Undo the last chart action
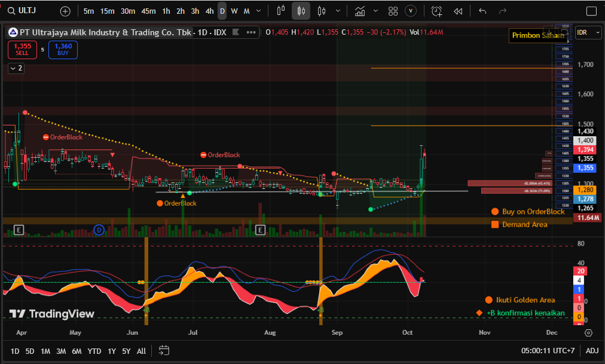Image resolution: width=605 pixels, height=364 pixels. [482, 11]
